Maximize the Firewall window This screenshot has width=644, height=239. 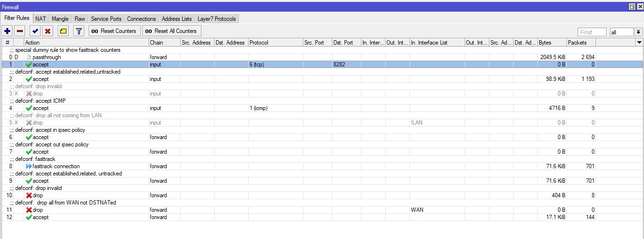click(x=632, y=7)
